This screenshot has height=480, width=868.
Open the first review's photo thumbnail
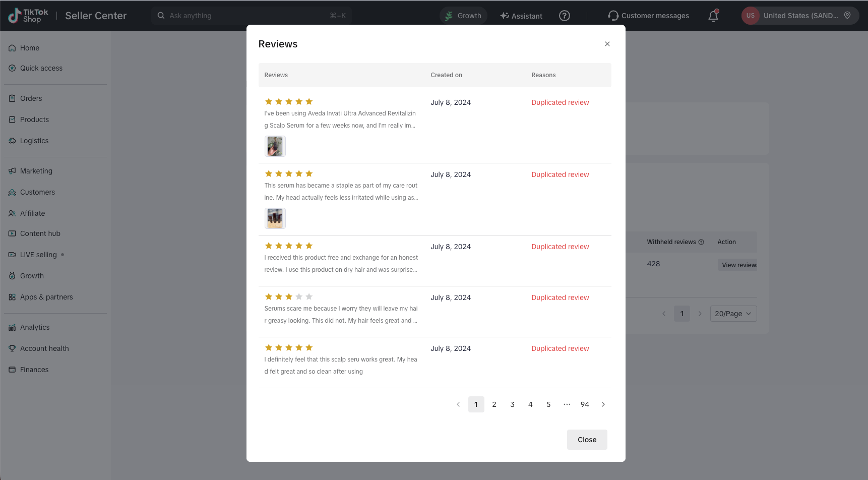[275, 146]
